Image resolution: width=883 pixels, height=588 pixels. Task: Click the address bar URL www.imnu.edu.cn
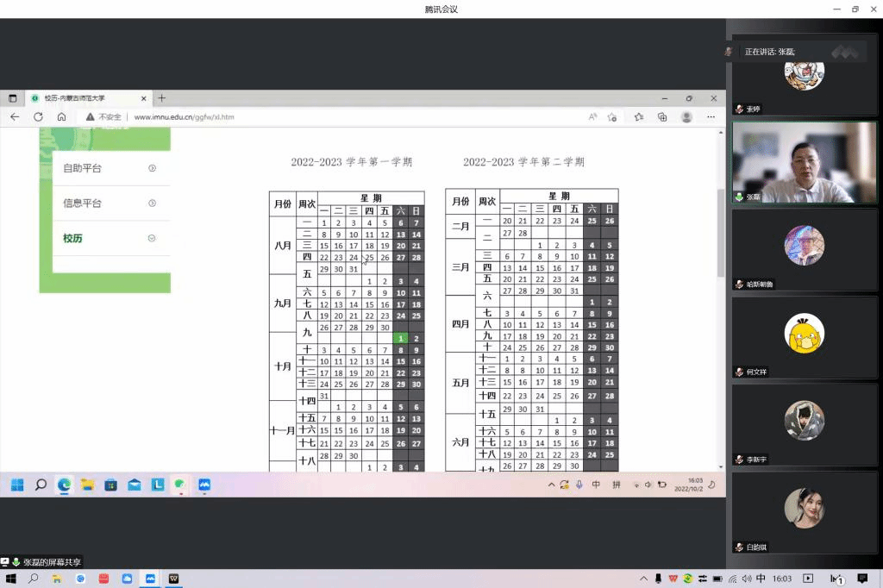pos(184,116)
